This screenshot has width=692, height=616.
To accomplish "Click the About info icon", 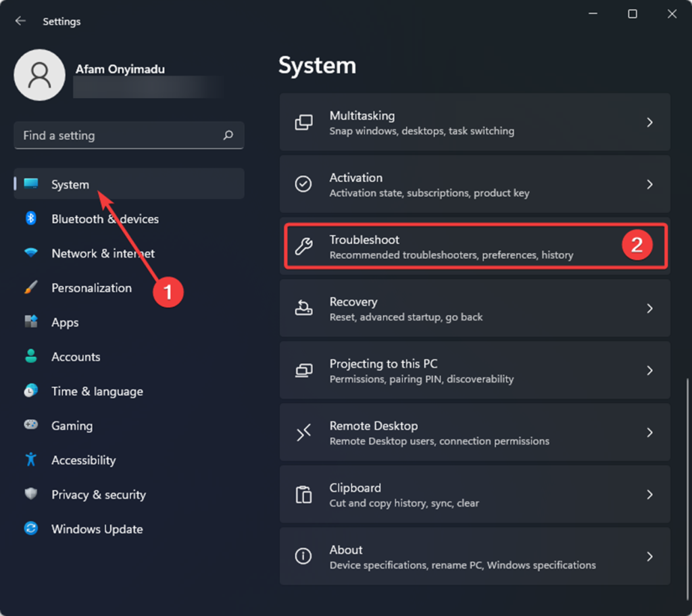I will tap(303, 556).
